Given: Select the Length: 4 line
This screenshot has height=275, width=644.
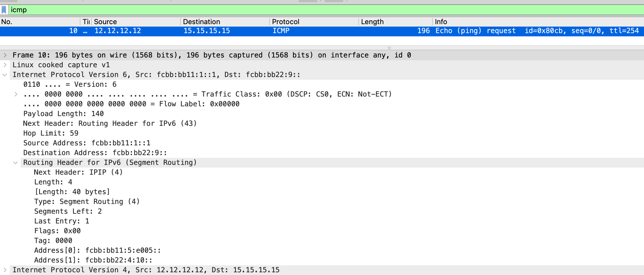Looking at the screenshot, I should pyautogui.click(x=53, y=182).
